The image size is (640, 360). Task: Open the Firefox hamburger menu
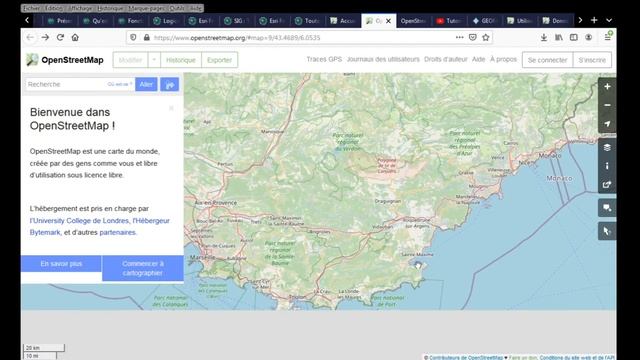607,38
